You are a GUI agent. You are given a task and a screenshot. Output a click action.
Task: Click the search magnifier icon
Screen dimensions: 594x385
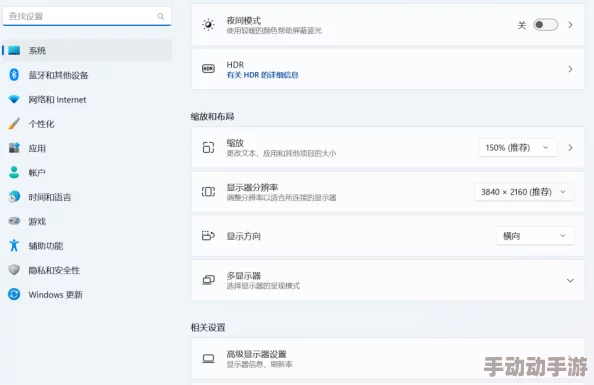point(161,16)
